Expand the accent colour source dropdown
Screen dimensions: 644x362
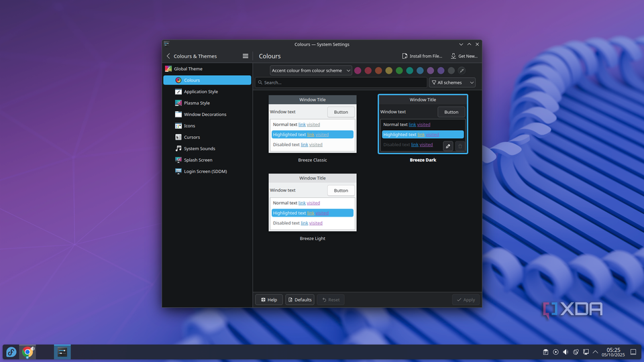pos(311,70)
